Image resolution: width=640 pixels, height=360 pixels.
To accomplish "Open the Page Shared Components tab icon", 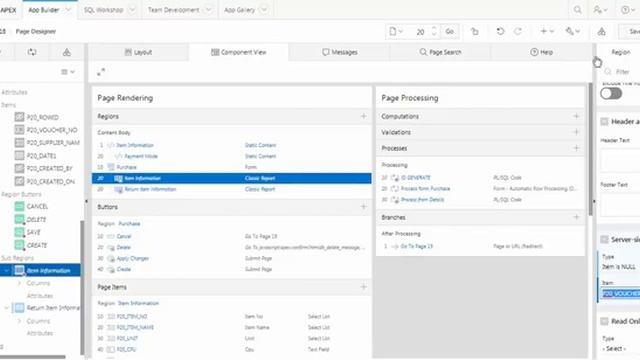I will click(67, 52).
